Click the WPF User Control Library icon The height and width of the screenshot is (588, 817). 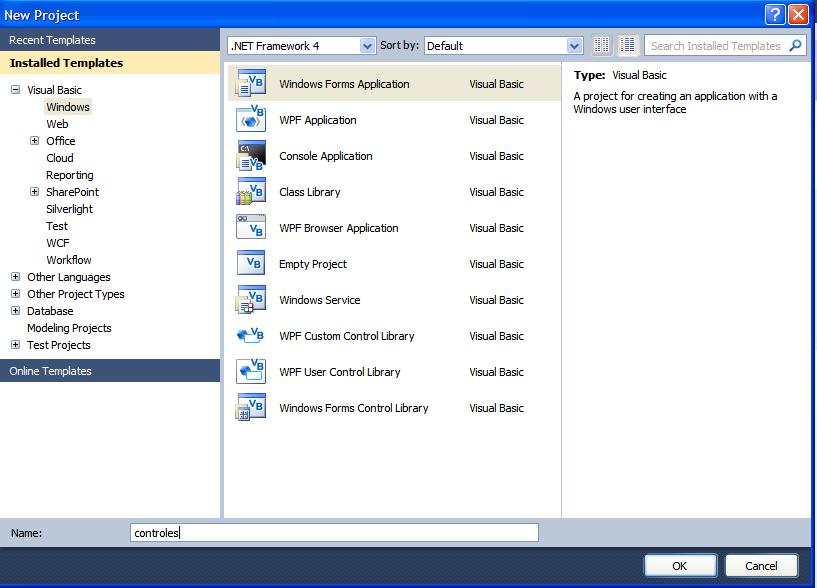coord(251,371)
